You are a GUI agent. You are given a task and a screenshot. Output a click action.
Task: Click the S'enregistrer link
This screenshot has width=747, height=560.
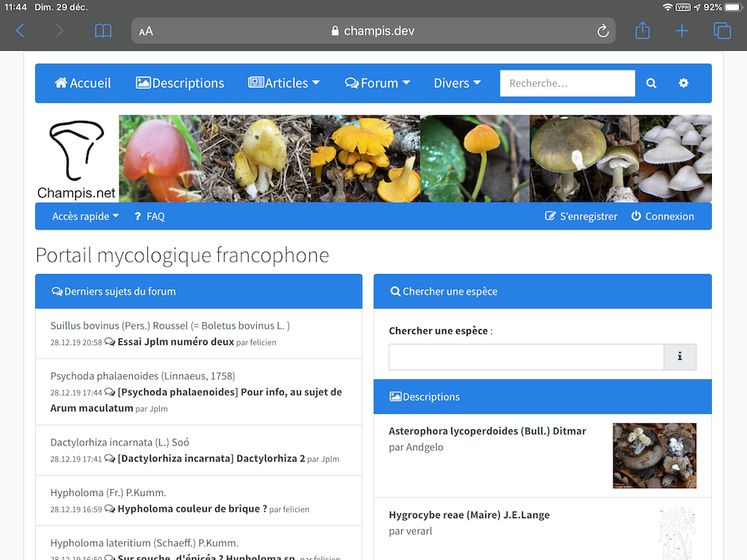(581, 217)
